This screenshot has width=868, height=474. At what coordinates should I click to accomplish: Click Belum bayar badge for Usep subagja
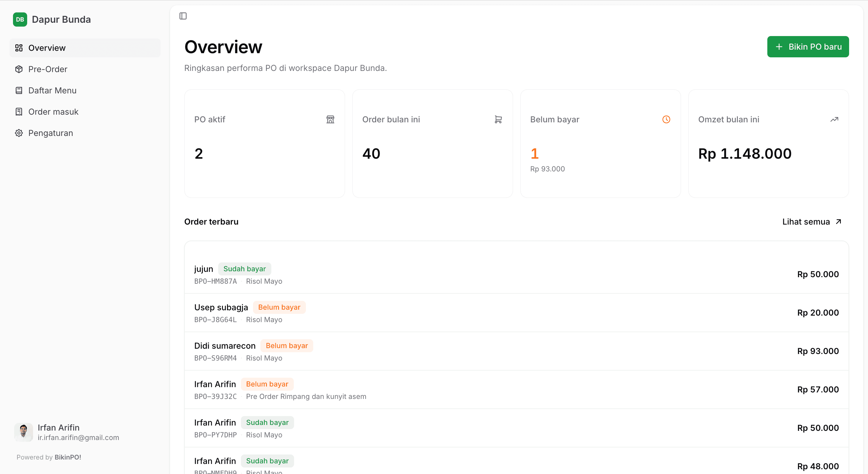coord(279,307)
